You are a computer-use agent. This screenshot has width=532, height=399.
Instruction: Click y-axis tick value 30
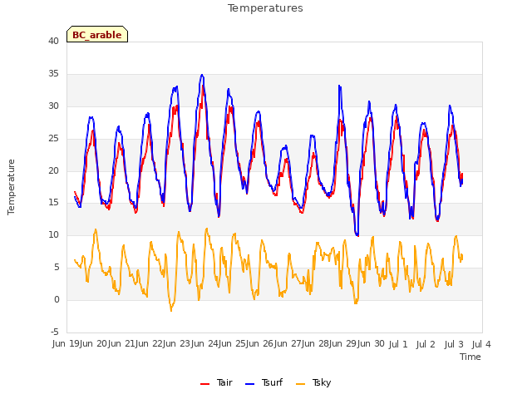click(53, 106)
